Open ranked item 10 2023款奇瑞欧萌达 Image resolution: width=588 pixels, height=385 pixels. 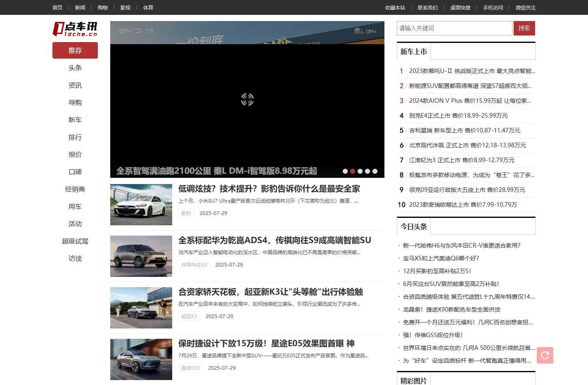[x=463, y=205]
